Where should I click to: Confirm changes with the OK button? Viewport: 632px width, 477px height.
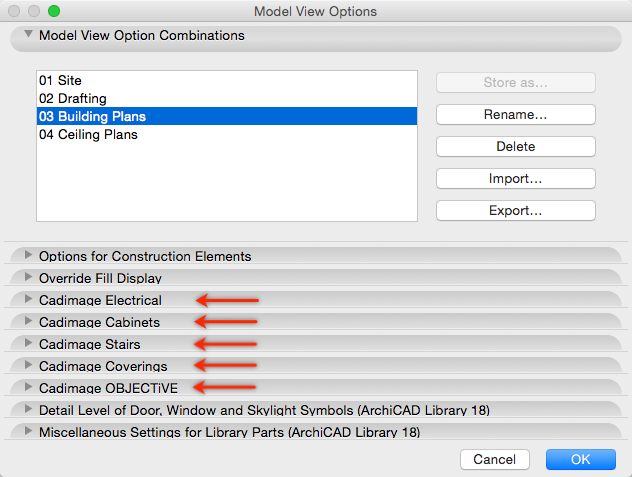[580, 459]
